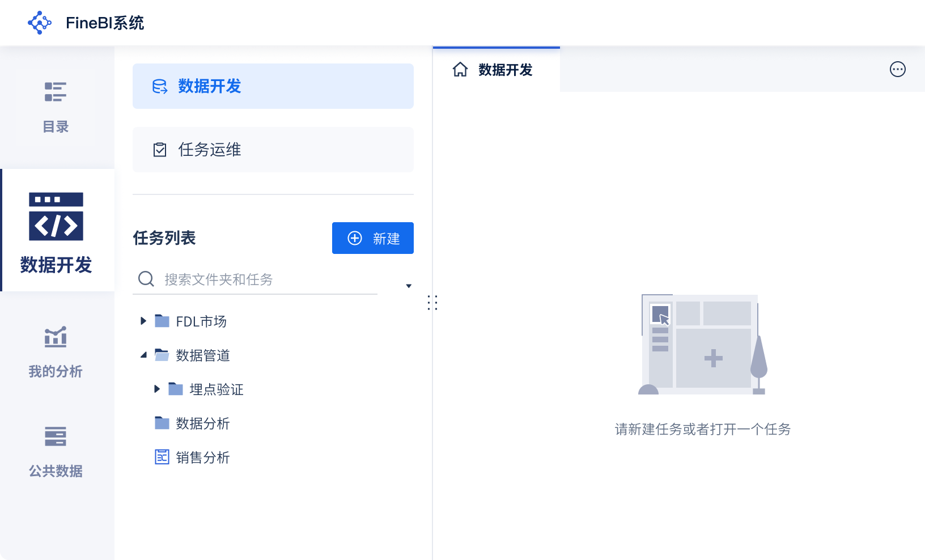Select the 数据开发 menu item
Image resolution: width=925 pixels, height=560 pixels.
click(x=273, y=86)
